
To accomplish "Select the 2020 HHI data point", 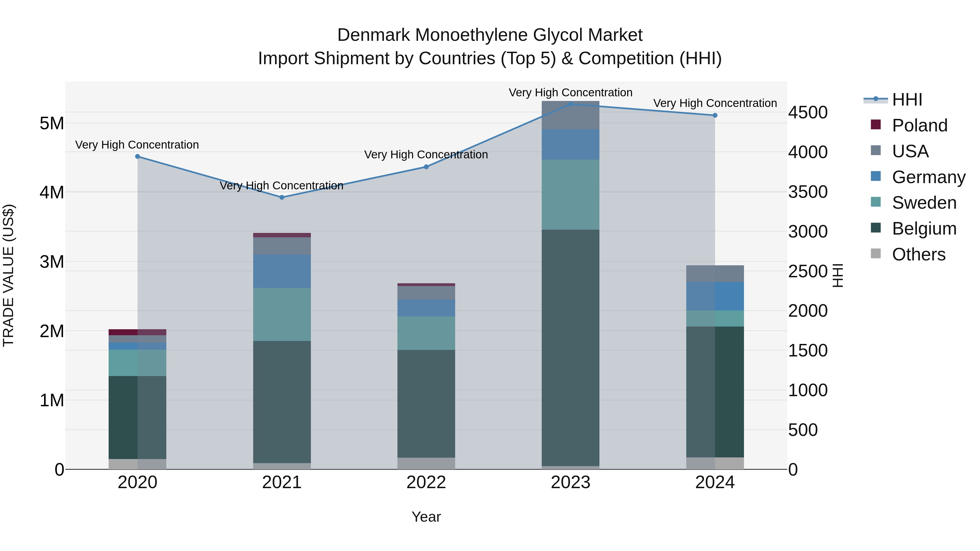I will [138, 157].
